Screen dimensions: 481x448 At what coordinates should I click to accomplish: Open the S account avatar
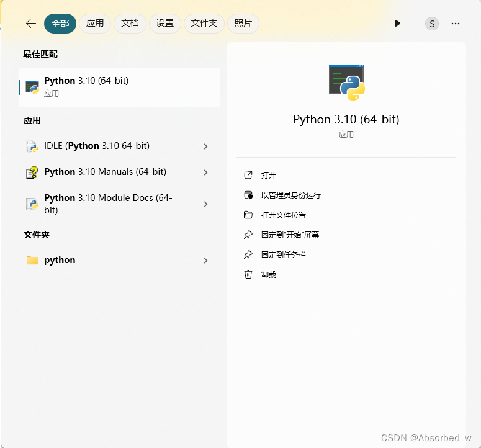[x=432, y=24]
